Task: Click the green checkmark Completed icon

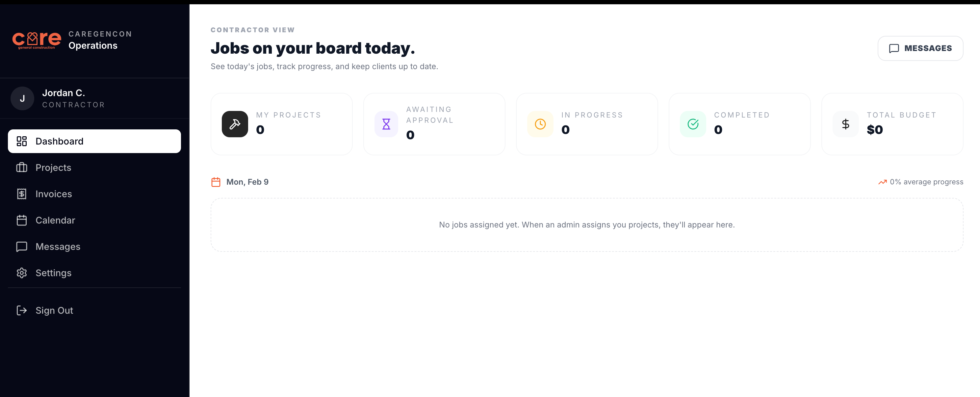Action: 693,124
